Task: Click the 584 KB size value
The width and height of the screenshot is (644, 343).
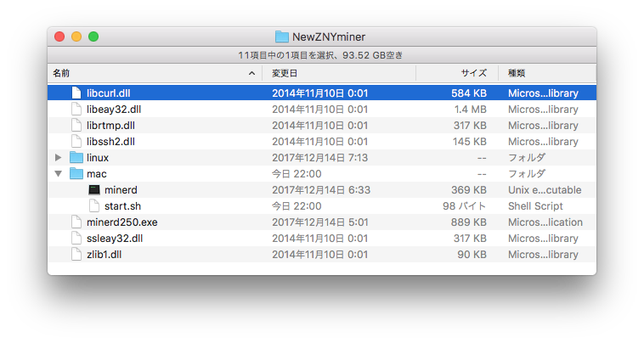Action: click(469, 93)
